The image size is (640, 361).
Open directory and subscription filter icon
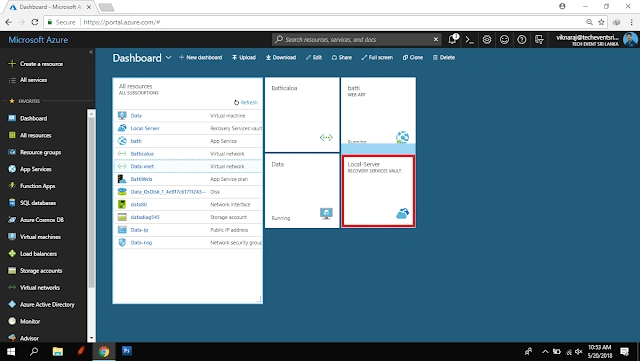539,40
